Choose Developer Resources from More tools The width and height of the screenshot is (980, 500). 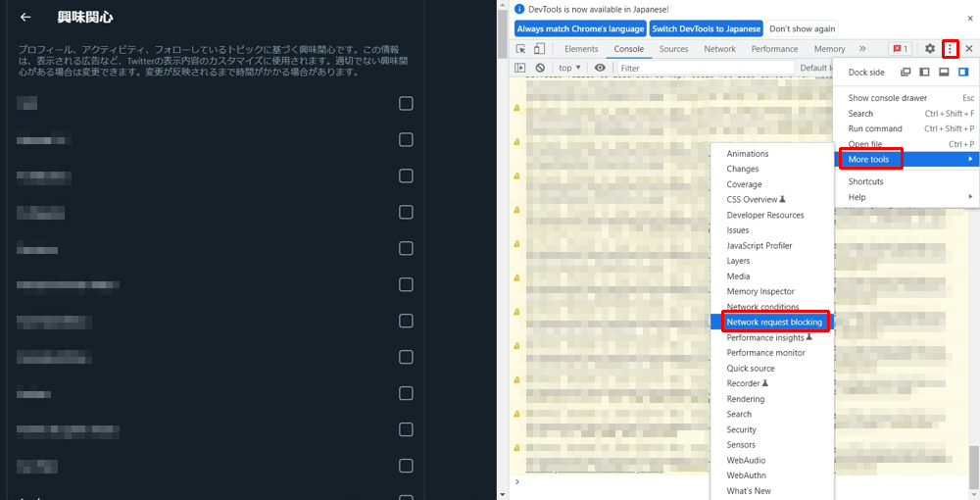tap(772, 215)
